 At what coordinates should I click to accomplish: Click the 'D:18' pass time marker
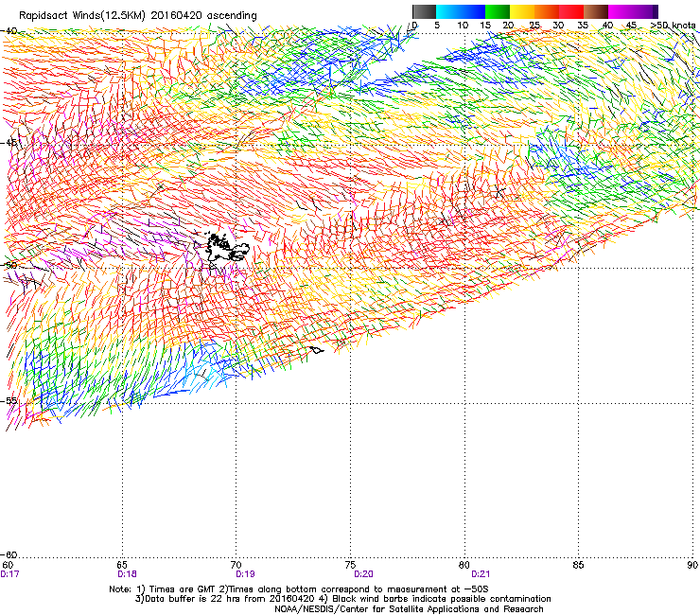[127, 574]
